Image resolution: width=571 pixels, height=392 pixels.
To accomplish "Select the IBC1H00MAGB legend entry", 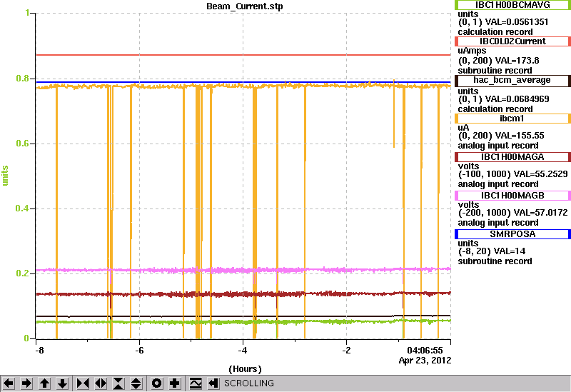I will (512, 196).
